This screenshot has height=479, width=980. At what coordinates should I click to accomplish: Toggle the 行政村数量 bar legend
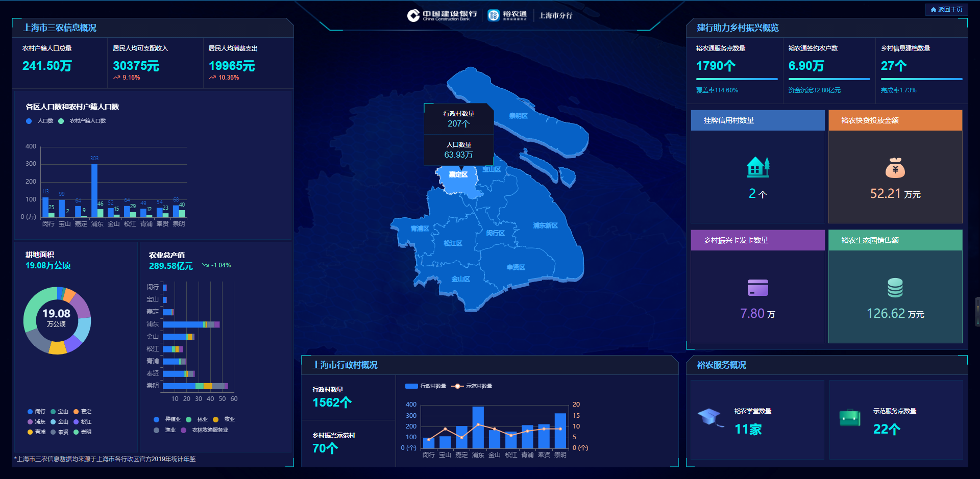pos(426,386)
